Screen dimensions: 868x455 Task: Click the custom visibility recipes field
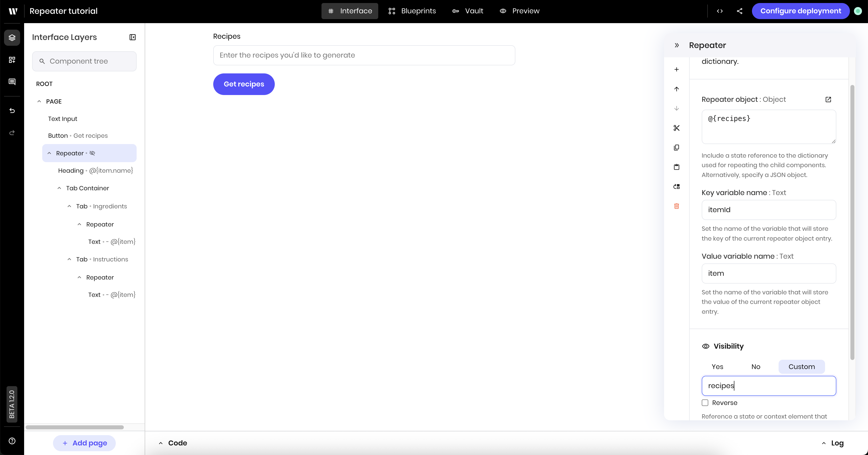point(769,386)
